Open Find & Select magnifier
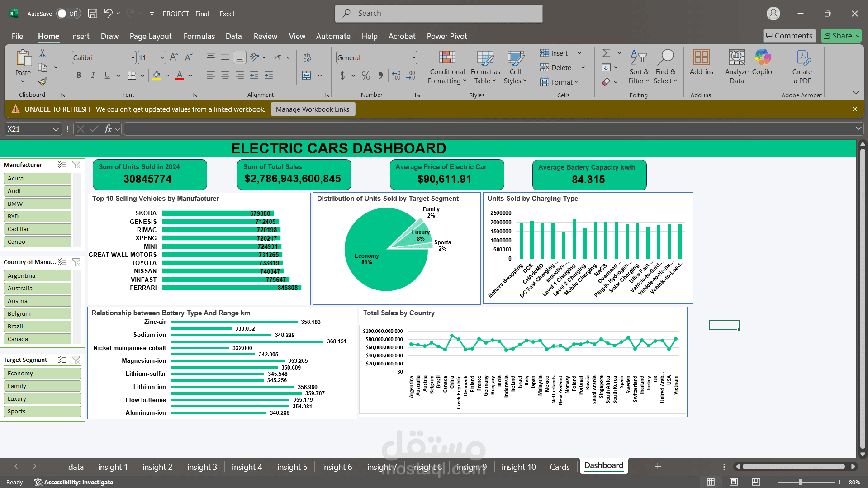 click(666, 67)
